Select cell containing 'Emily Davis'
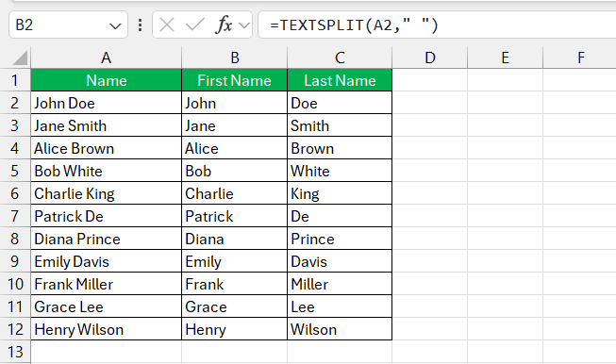The width and height of the screenshot is (616, 364). tap(106, 261)
